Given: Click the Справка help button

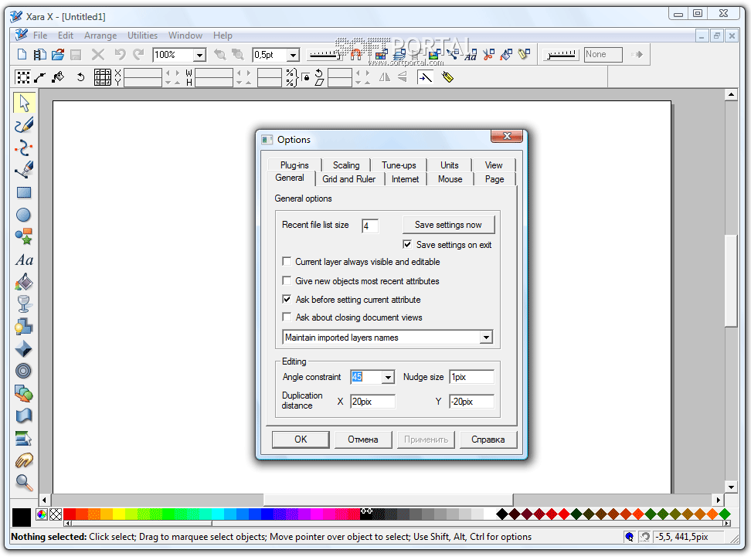Looking at the screenshot, I should [x=488, y=440].
